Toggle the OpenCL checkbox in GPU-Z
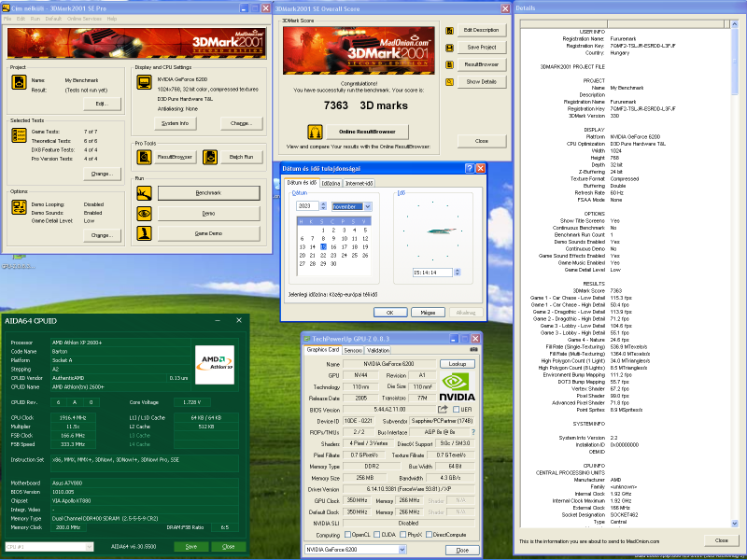This screenshot has height=560, width=747. tap(347, 534)
